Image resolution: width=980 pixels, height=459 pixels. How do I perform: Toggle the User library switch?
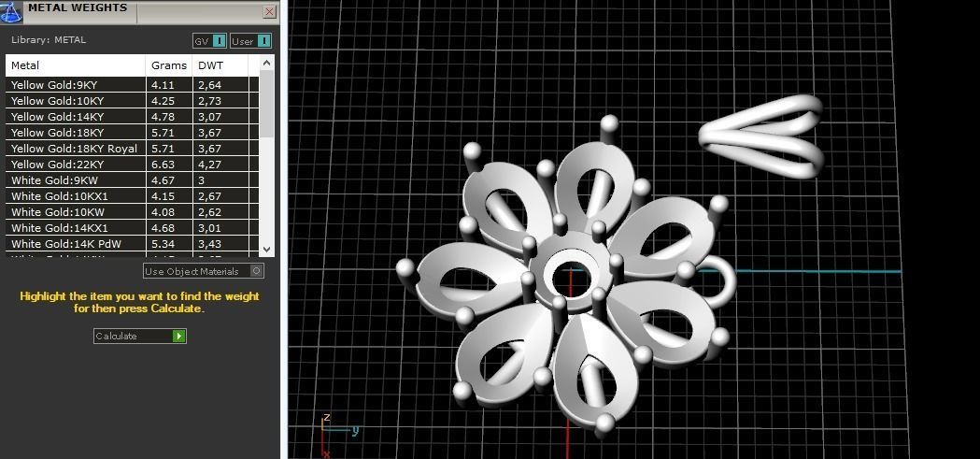pyautogui.click(x=250, y=41)
